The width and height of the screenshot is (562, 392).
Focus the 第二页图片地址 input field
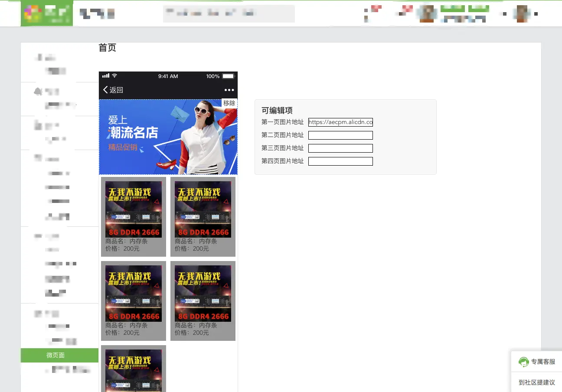(x=340, y=135)
